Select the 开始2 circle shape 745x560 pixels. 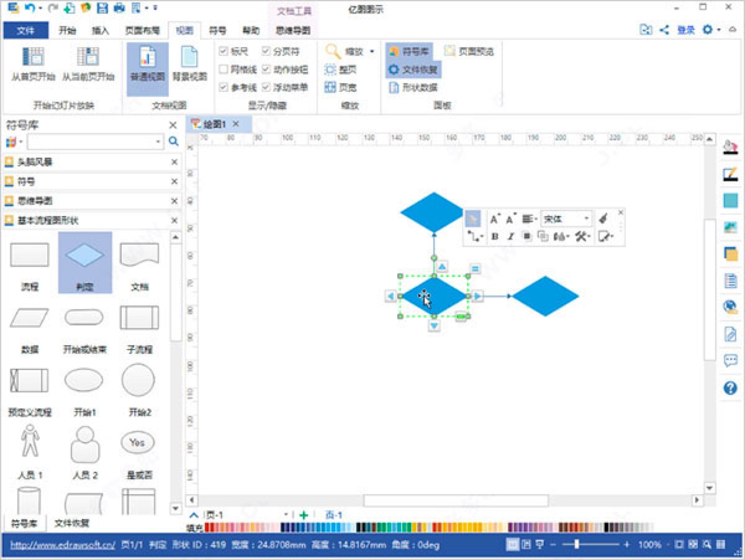tap(138, 379)
